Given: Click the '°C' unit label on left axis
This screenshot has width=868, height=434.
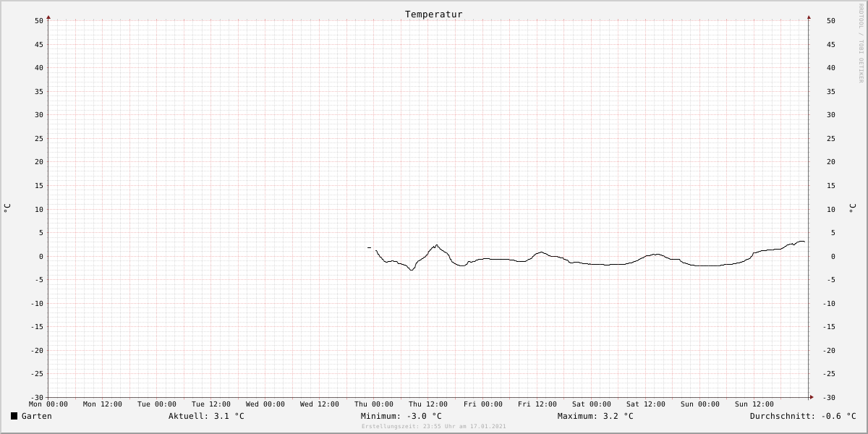Looking at the screenshot, I should [7, 208].
